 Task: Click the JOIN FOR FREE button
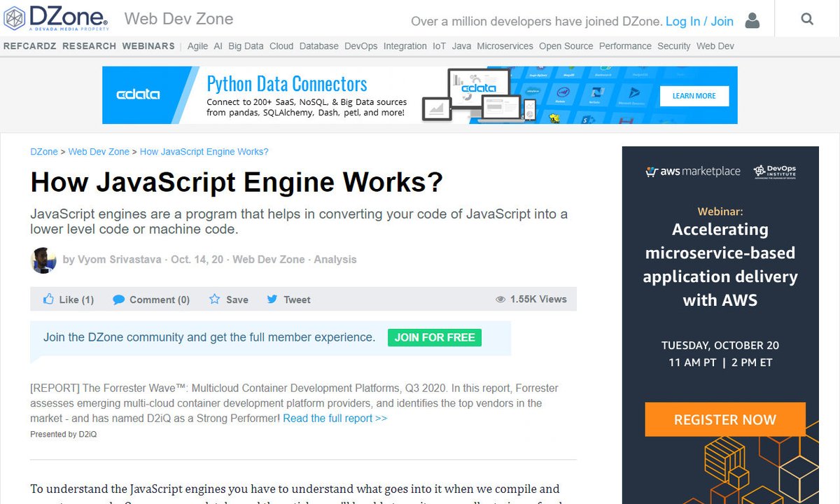pos(435,337)
